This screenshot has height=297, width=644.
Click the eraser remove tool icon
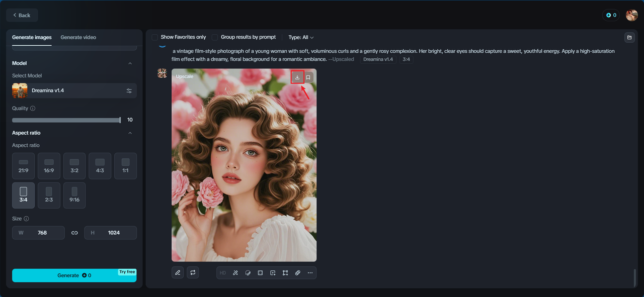pyautogui.click(x=298, y=273)
